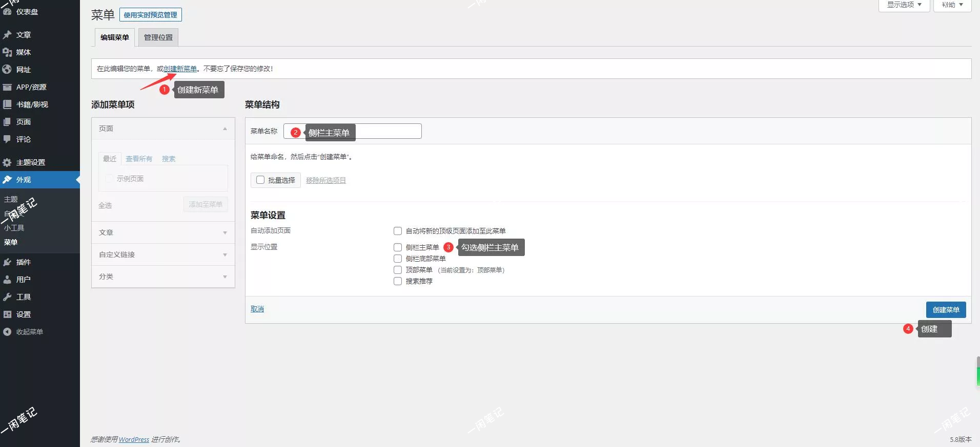Expand the 自定义链接 accordion section
The image size is (980, 447).
163,254
